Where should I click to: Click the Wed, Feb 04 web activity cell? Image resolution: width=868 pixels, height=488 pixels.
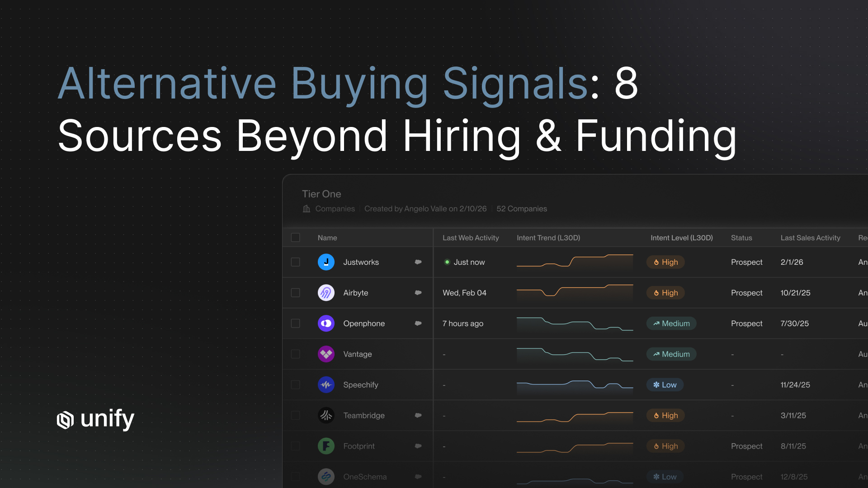pos(464,293)
